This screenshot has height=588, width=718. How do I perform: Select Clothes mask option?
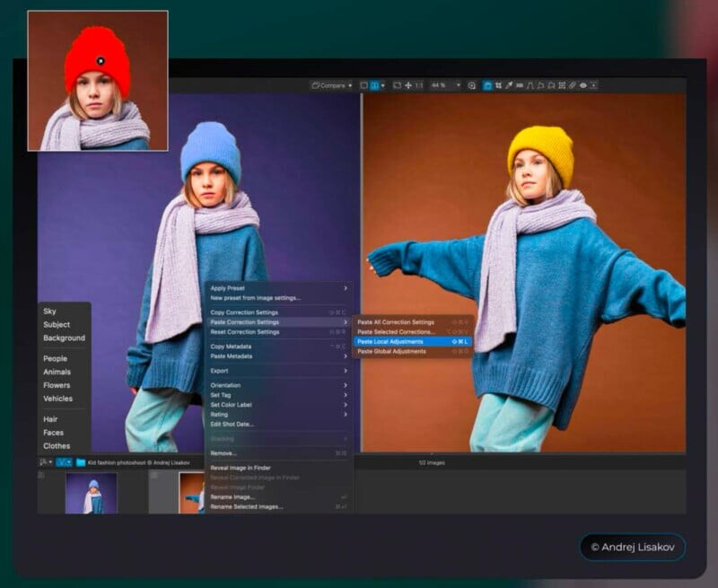(x=57, y=445)
